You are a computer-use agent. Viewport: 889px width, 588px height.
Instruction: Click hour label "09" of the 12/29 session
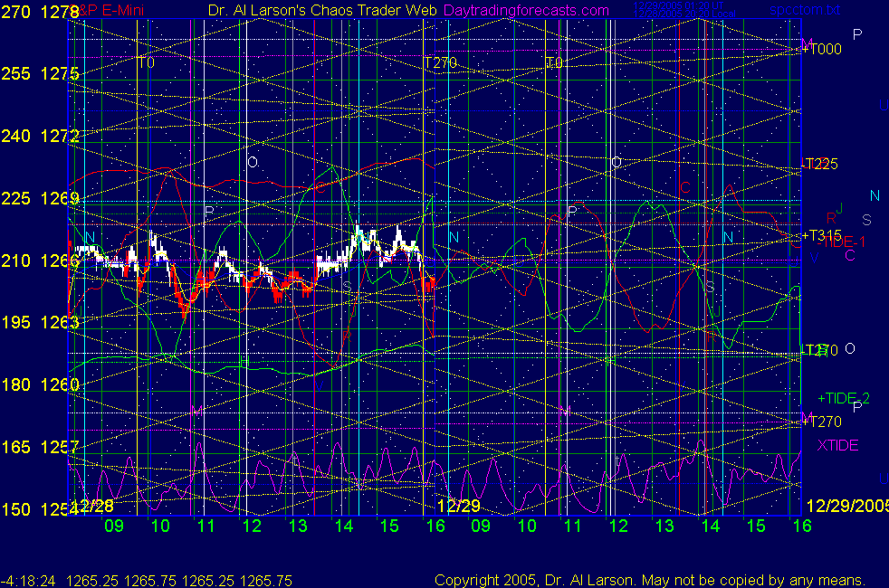coord(481,526)
